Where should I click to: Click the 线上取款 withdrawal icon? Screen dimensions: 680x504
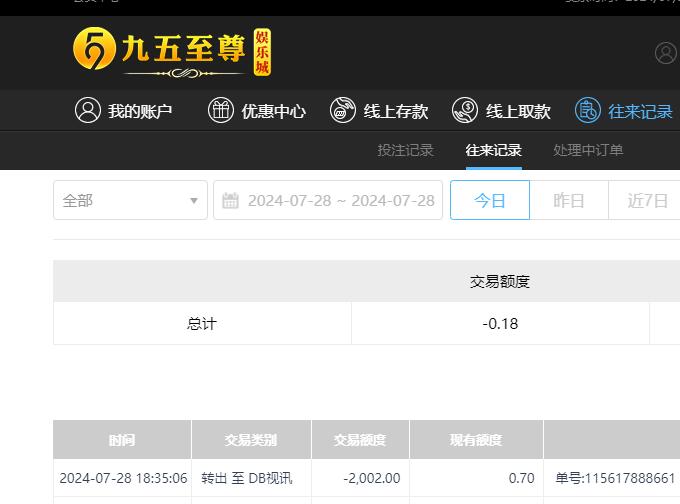[464, 110]
